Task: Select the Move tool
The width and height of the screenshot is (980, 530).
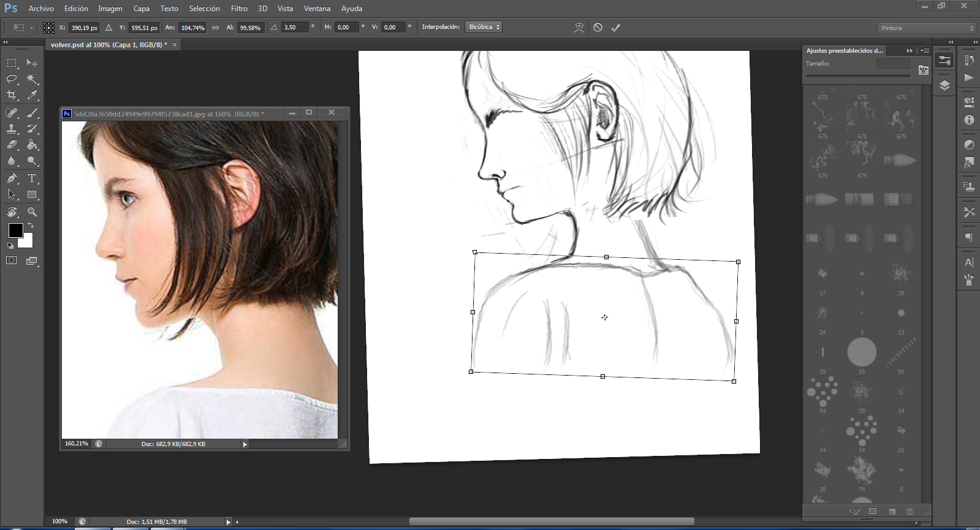Action: click(32, 63)
